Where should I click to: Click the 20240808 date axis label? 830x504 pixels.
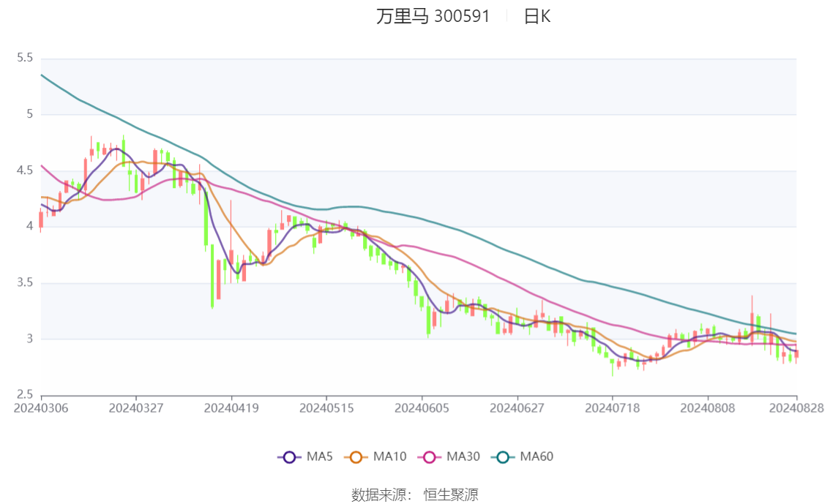(708, 408)
